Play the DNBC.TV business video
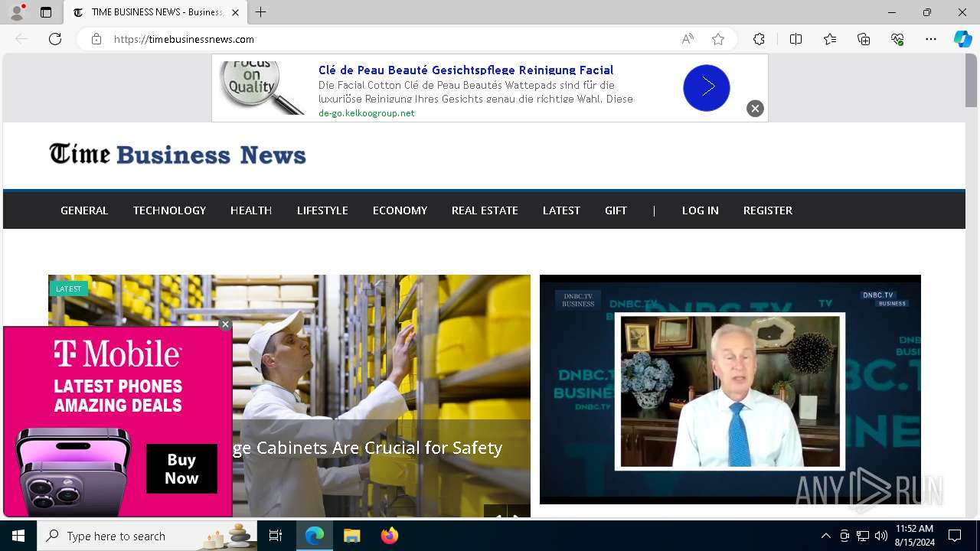980x551 pixels. pyautogui.click(x=730, y=390)
